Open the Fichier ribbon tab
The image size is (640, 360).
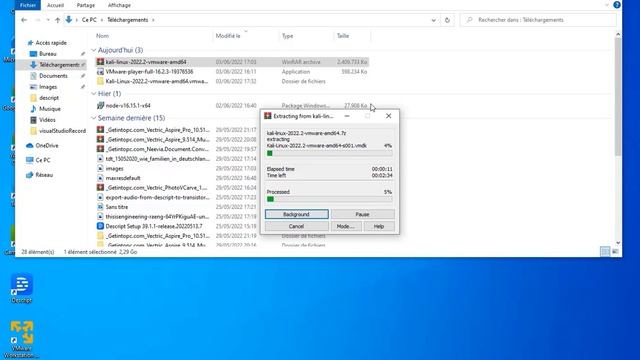pyautogui.click(x=28, y=5)
